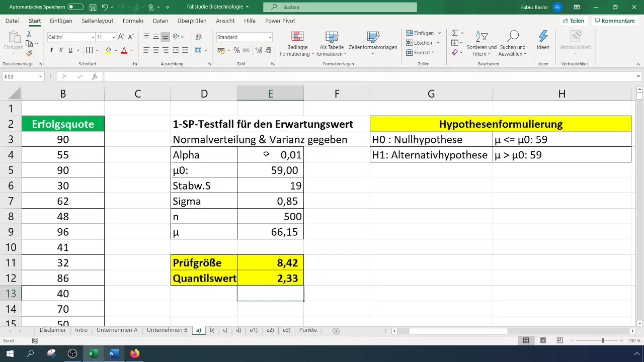
Task: Click the horizontal scrollbar thumb
Action: (x=458, y=331)
